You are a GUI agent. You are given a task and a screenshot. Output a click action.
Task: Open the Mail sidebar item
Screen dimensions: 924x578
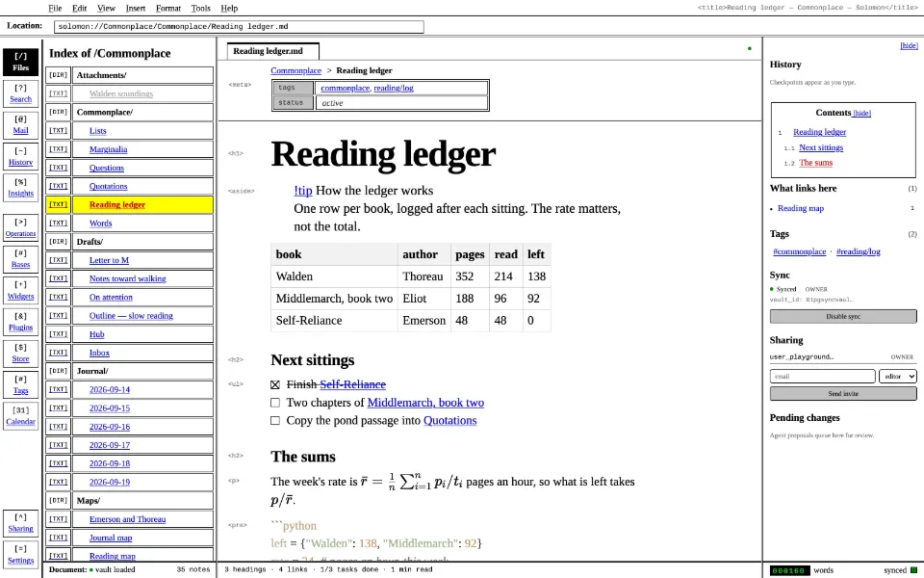(x=20, y=125)
